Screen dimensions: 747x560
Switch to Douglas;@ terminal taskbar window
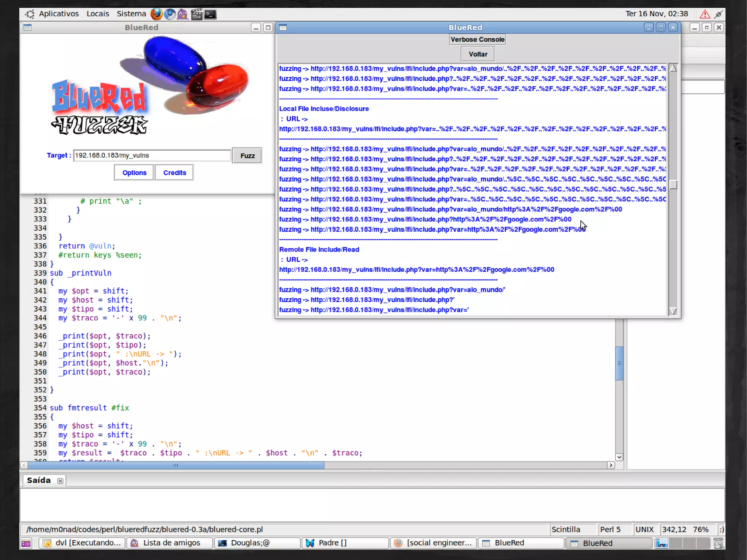tap(258, 543)
